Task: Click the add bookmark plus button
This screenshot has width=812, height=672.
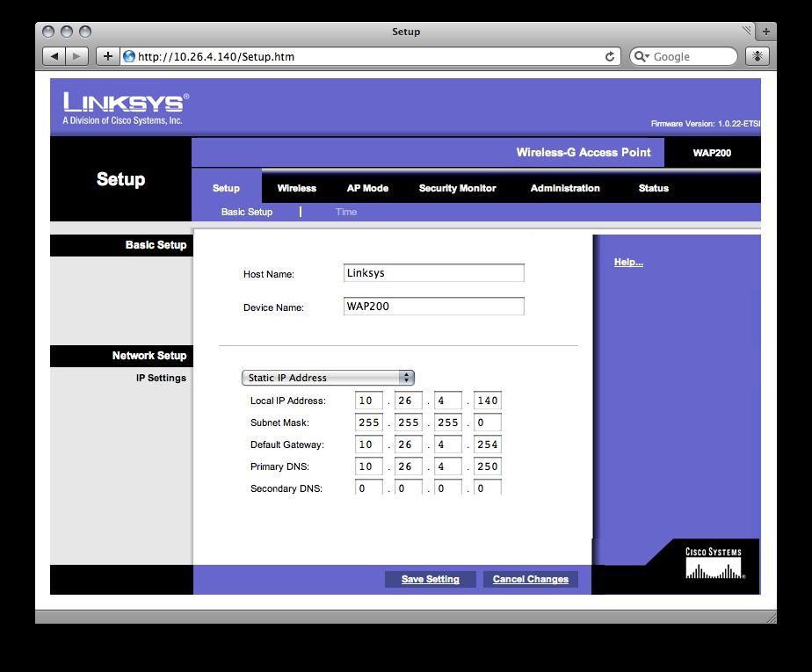Action: [108, 56]
